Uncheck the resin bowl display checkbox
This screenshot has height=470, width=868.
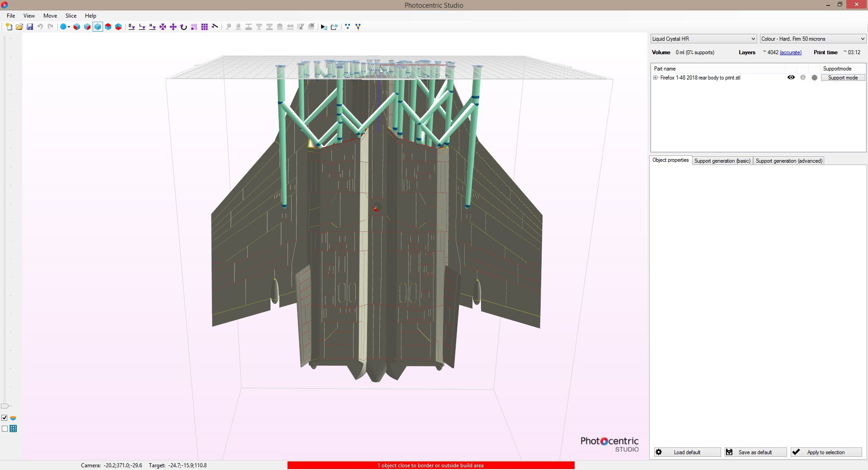click(5, 418)
